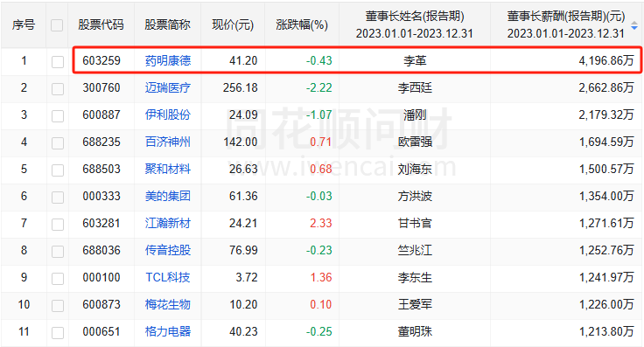Check the box for row 603259
The width and height of the screenshot is (644, 347).
pos(58,62)
